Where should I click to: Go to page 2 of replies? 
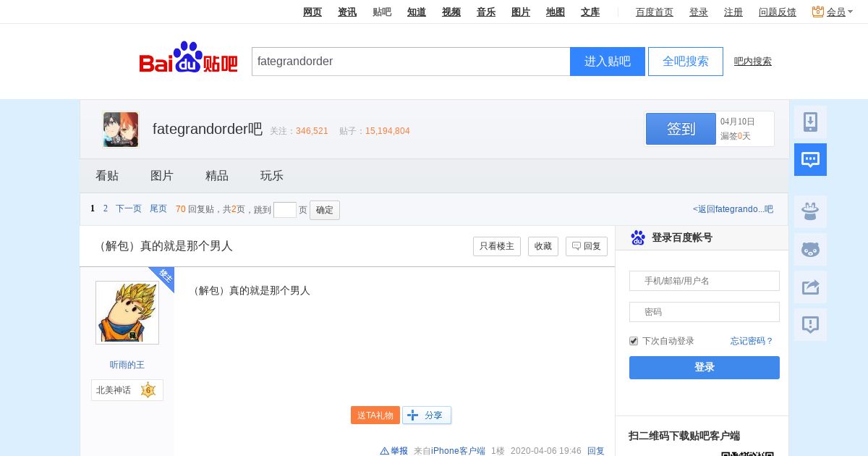click(x=106, y=208)
